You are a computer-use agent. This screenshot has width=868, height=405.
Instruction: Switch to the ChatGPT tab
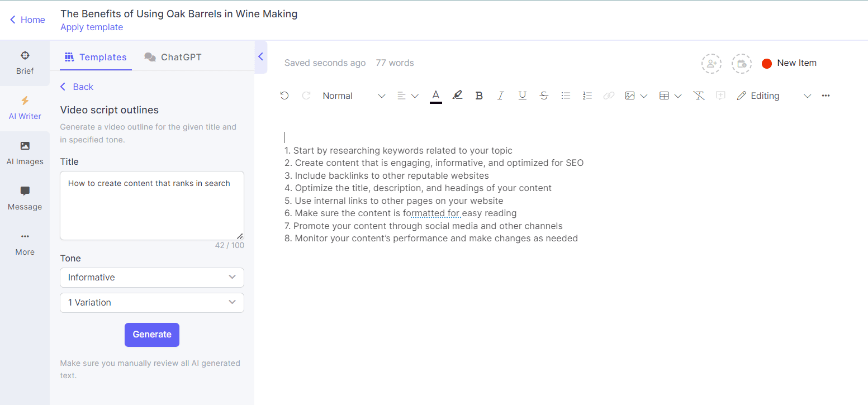click(x=173, y=57)
